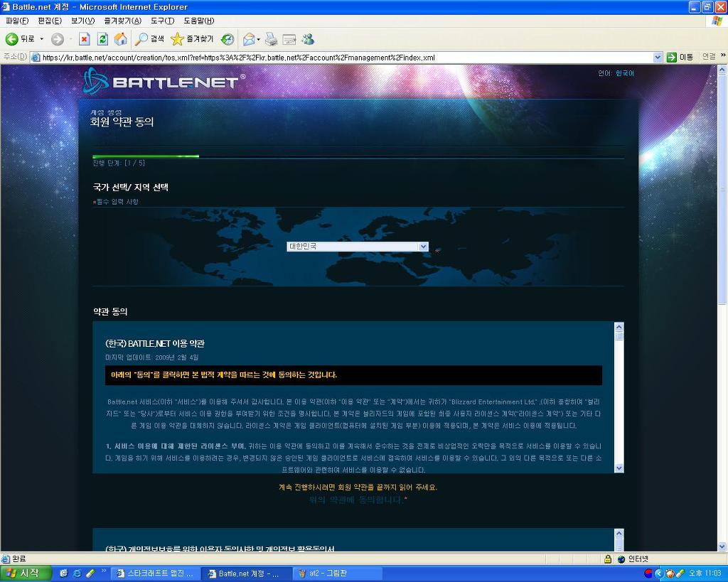Click the page icon beside the URL
The height and width of the screenshot is (582, 728).
(36, 58)
